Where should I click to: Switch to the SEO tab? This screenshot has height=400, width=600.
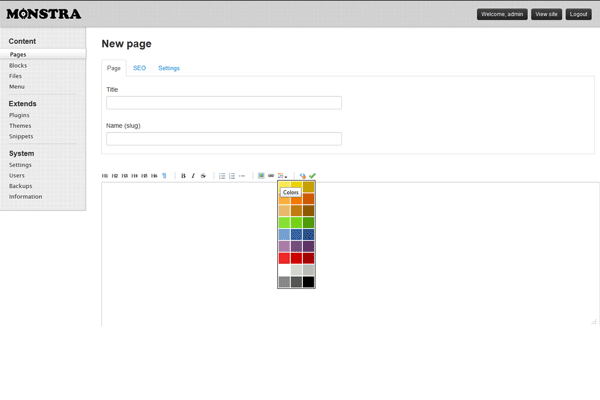(x=139, y=68)
